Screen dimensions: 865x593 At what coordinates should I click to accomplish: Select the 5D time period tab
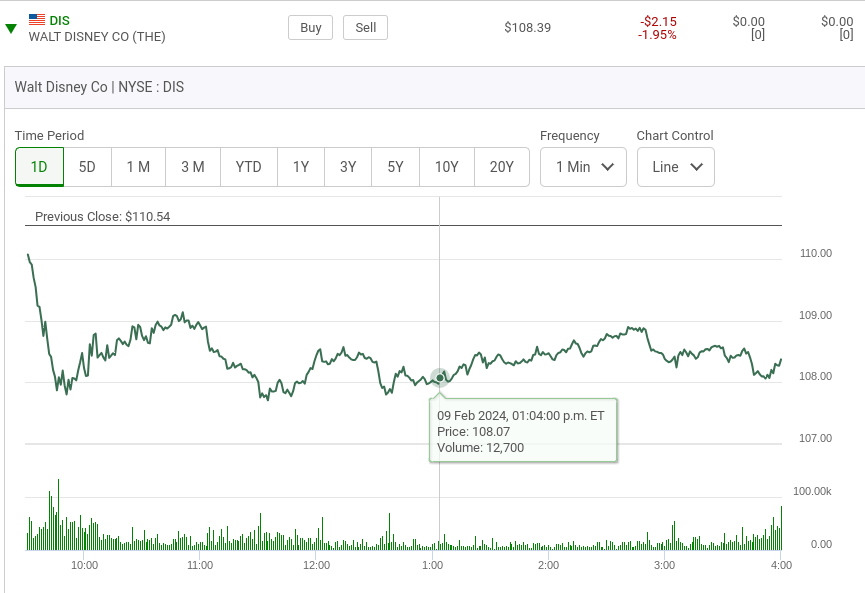(87, 167)
